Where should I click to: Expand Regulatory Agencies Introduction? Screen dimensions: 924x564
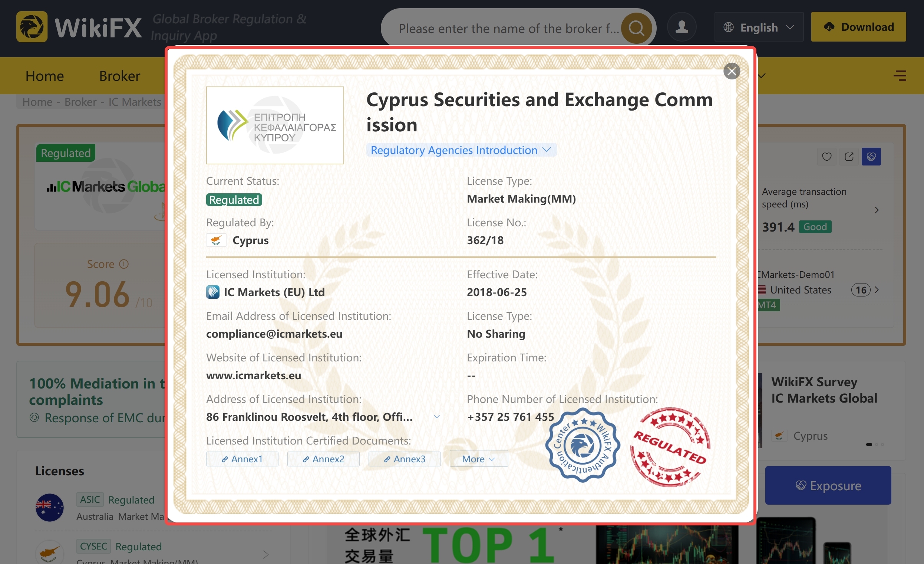click(x=461, y=150)
